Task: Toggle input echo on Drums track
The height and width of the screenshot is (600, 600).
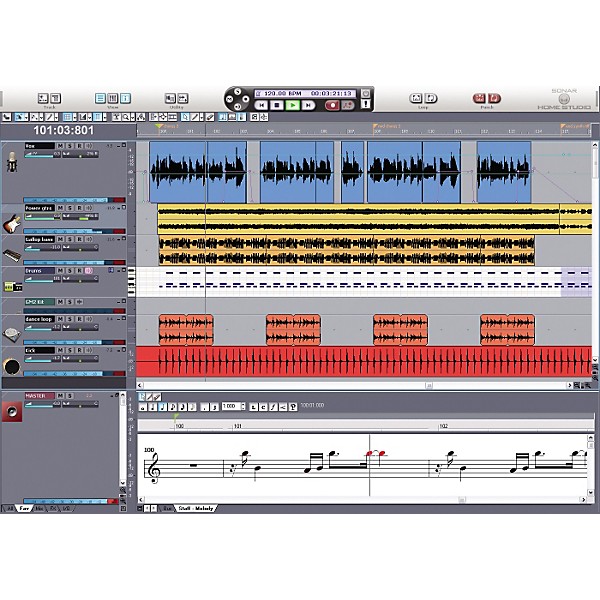Action: click(89, 271)
